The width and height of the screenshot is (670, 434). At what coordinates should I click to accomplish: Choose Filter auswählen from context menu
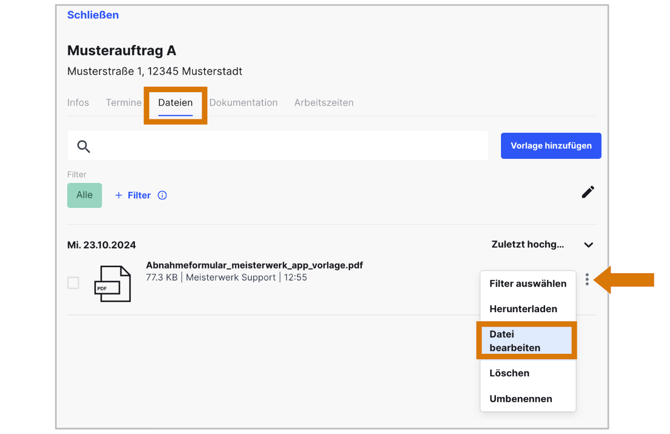coord(528,284)
